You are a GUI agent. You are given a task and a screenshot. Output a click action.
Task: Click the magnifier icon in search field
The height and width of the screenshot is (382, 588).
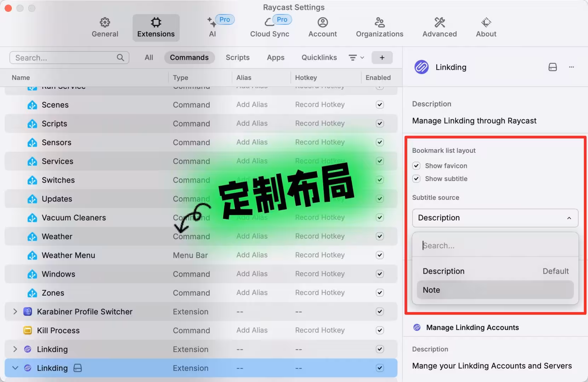(121, 58)
